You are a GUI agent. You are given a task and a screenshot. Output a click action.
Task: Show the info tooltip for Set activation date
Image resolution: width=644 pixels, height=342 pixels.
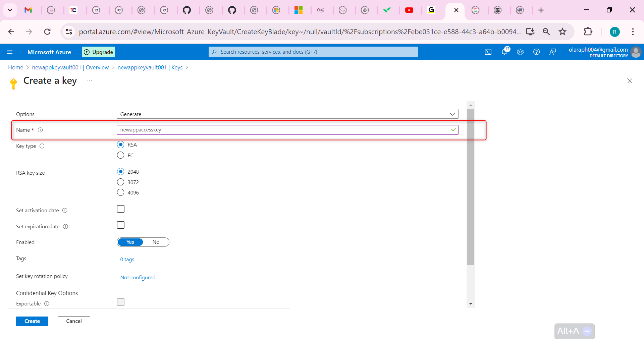coord(65,210)
